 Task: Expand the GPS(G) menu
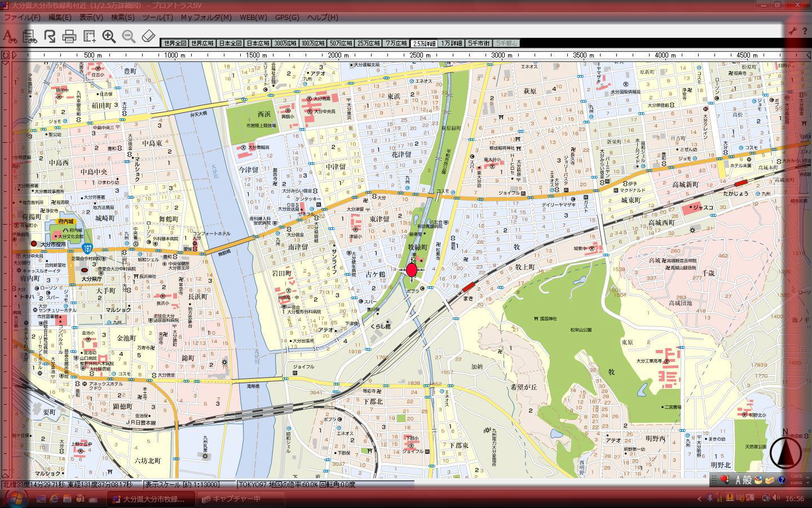[x=287, y=17]
